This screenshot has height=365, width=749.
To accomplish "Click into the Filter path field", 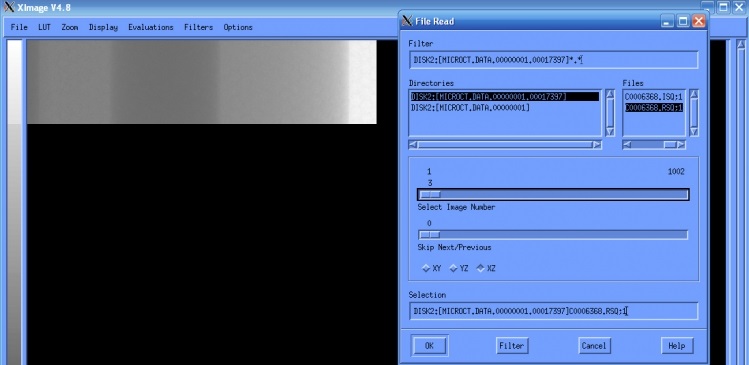I will pyautogui.click(x=553, y=60).
